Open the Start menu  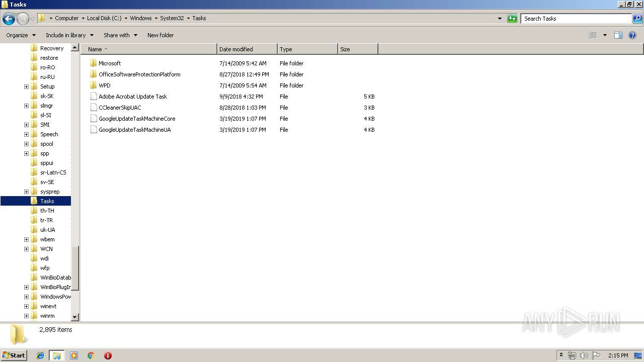click(14, 355)
